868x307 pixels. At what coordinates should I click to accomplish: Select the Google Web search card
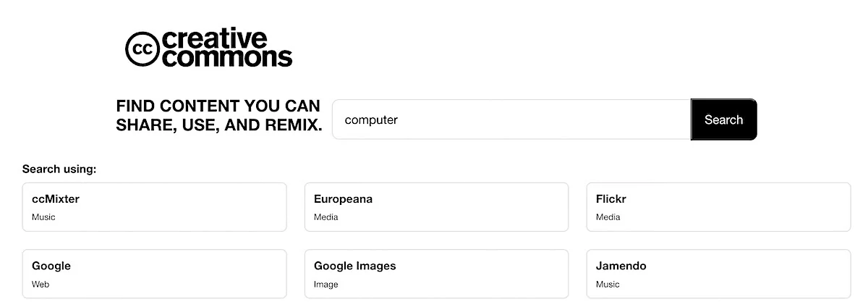pos(155,274)
